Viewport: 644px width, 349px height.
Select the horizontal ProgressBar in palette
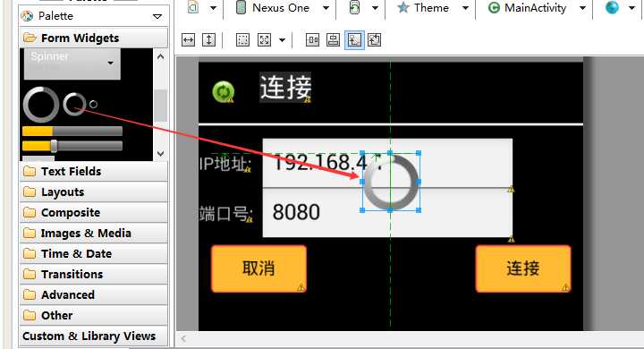tap(72, 132)
